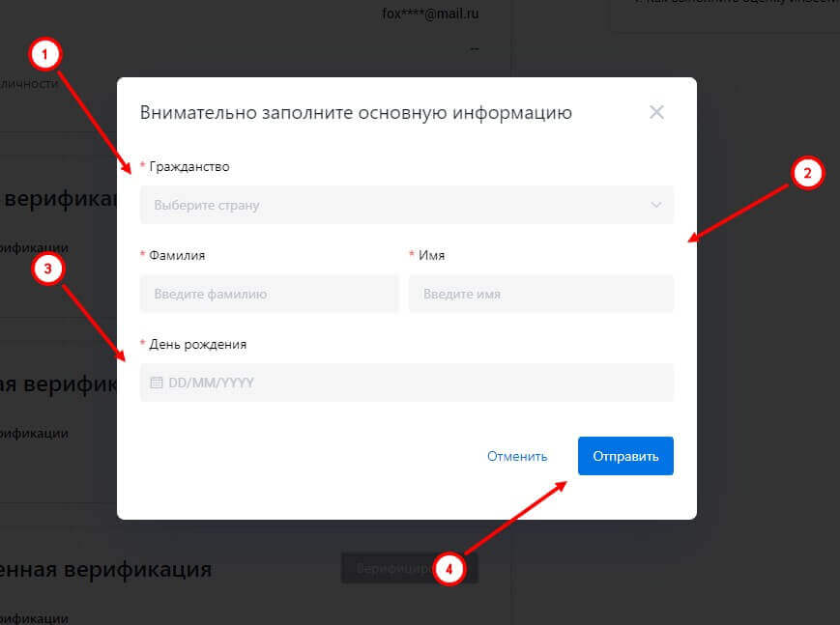
Task: Click the 'Имя' field label
Action: [x=432, y=255]
